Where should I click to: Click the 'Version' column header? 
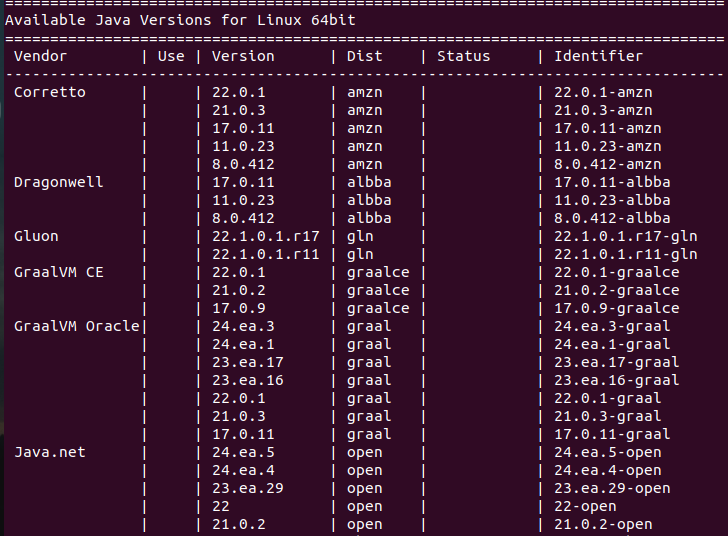click(243, 56)
